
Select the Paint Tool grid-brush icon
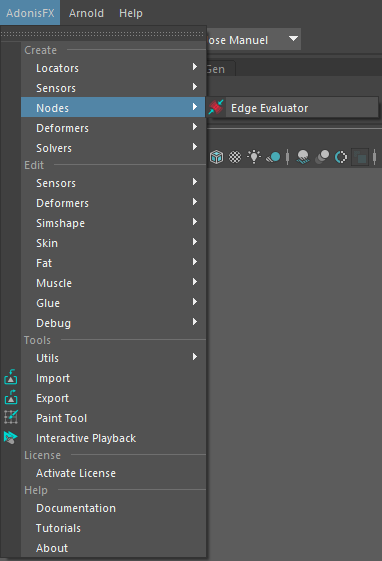point(11,417)
